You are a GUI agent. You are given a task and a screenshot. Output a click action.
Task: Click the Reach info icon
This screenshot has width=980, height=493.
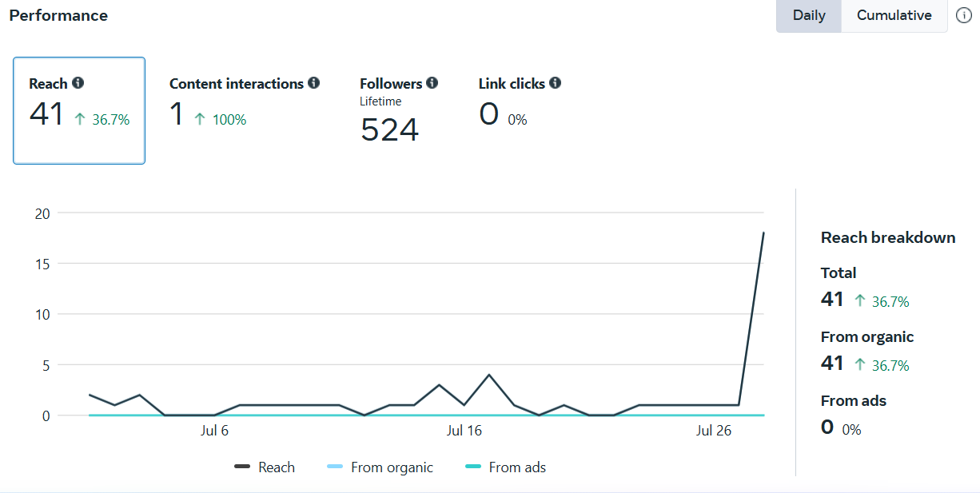[78, 83]
